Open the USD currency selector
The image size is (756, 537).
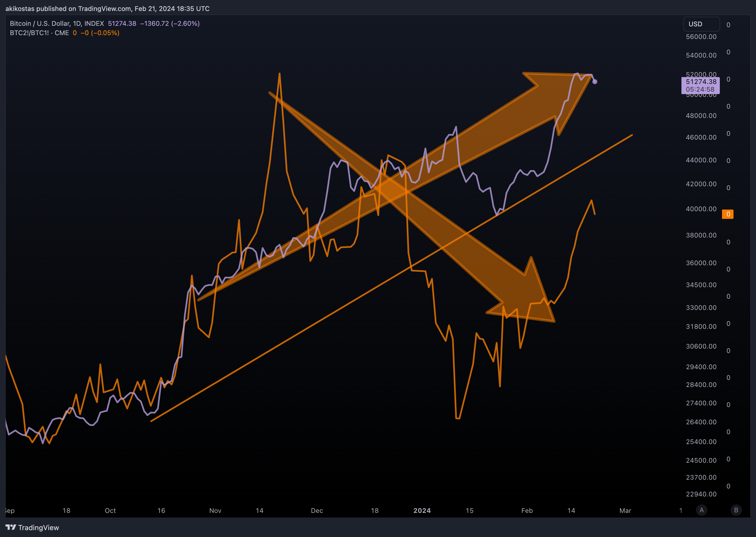pos(701,24)
